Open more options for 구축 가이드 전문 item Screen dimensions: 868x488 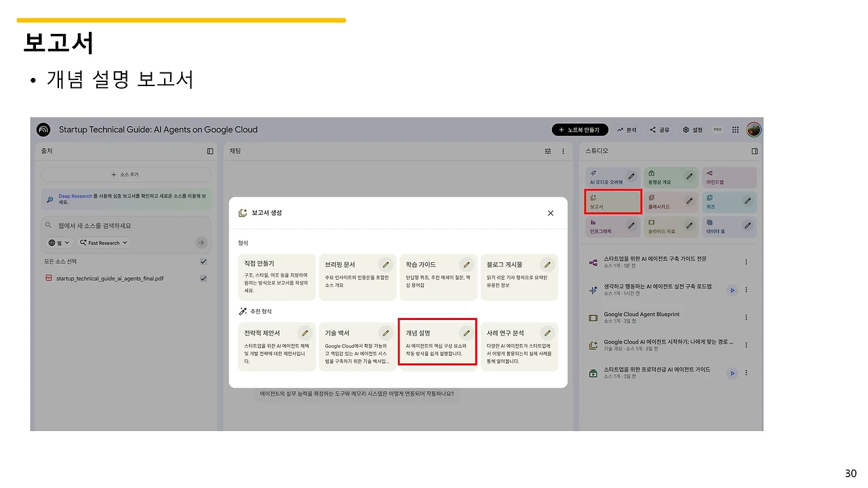[747, 262]
